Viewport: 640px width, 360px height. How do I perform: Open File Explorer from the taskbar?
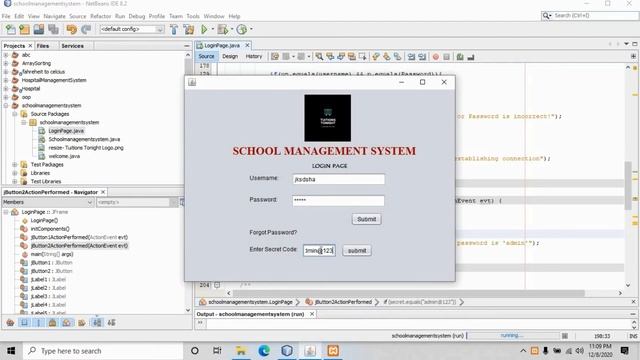[x=241, y=351]
